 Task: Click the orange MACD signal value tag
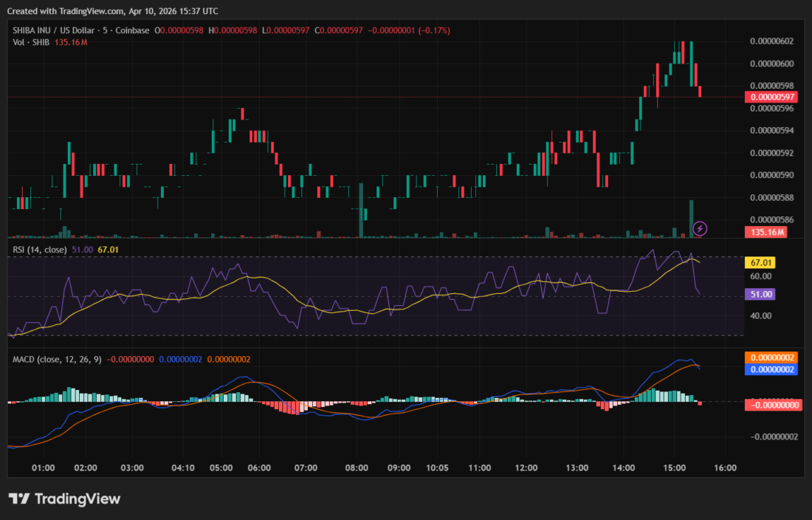(771, 357)
